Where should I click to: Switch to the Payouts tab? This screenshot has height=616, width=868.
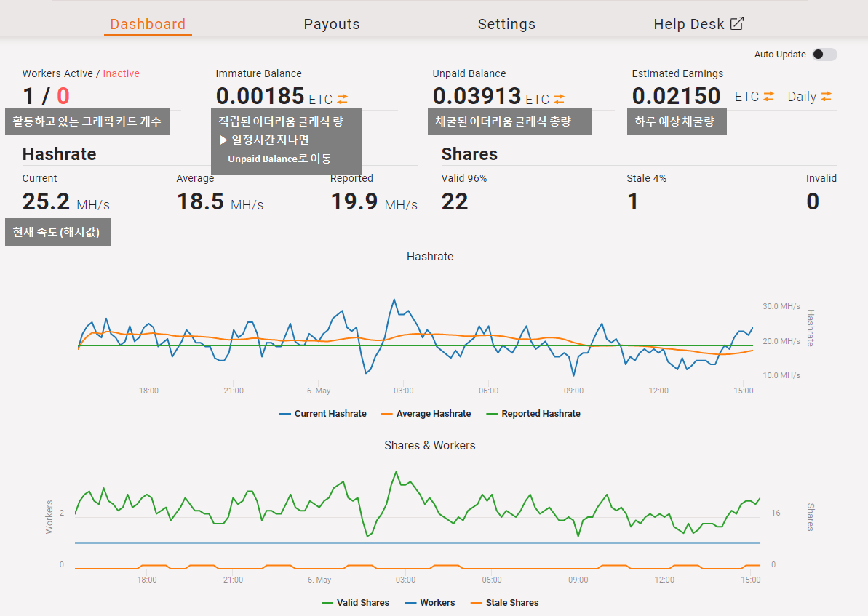pyautogui.click(x=332, y=24)
